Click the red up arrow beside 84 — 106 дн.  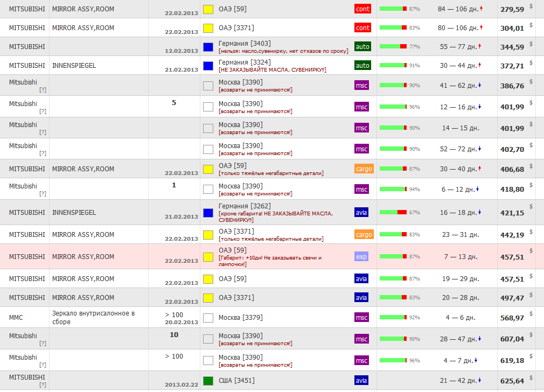point(481,9)
